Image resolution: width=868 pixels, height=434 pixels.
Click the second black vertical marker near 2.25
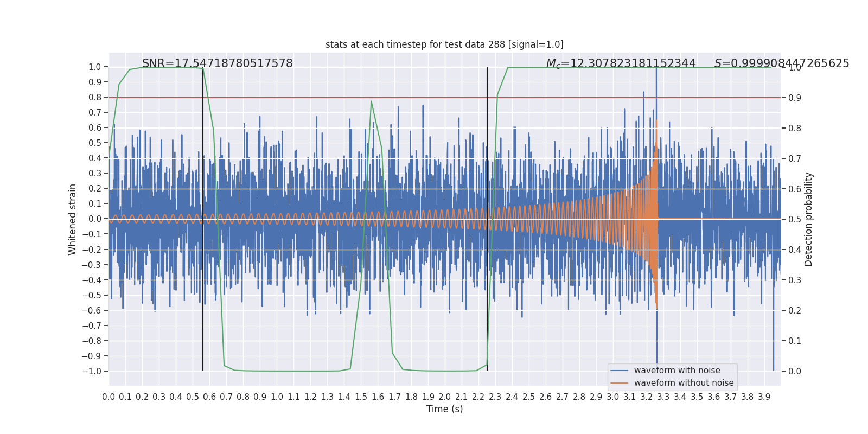point(487,219)
